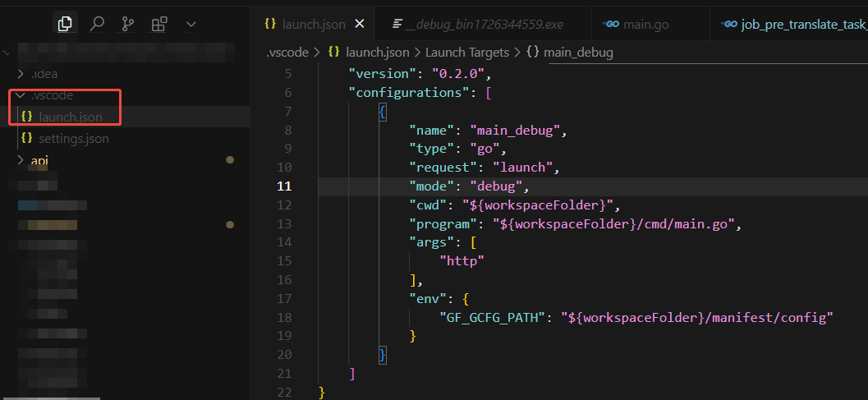Click line number 11 in the gutter

pos(284,186)
